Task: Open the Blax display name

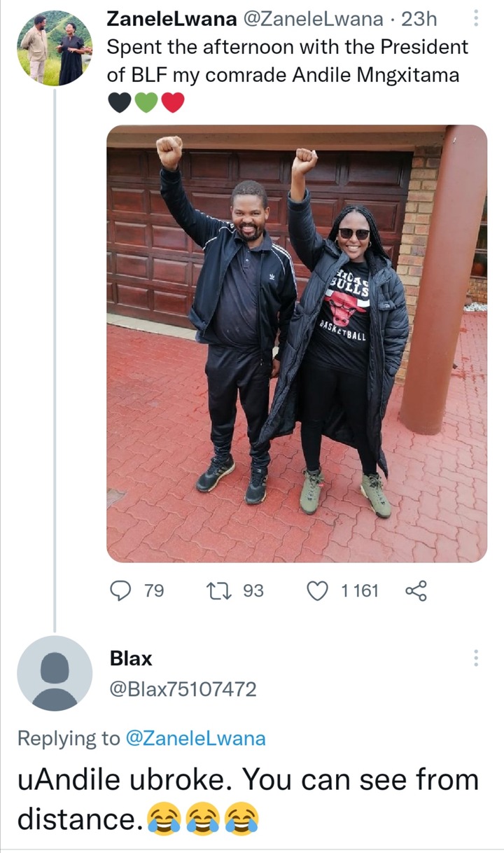Action: pyautogui.click(x=131, y=658)
